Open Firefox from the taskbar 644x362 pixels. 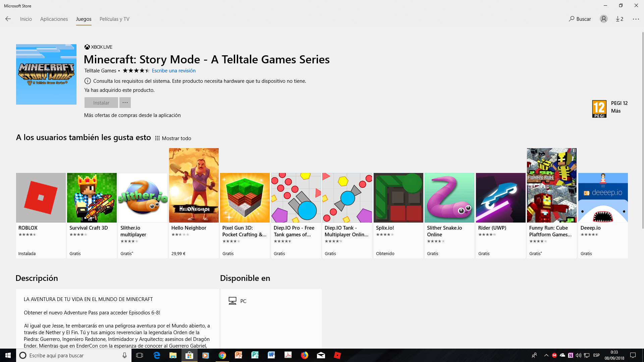(x=304, y=355)
